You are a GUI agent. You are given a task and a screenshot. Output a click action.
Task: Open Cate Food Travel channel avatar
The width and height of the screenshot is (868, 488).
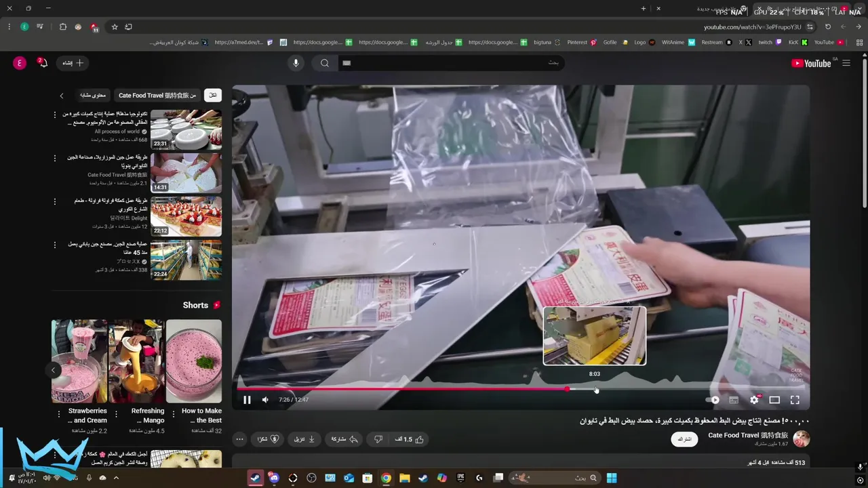[x=802, y=439]
